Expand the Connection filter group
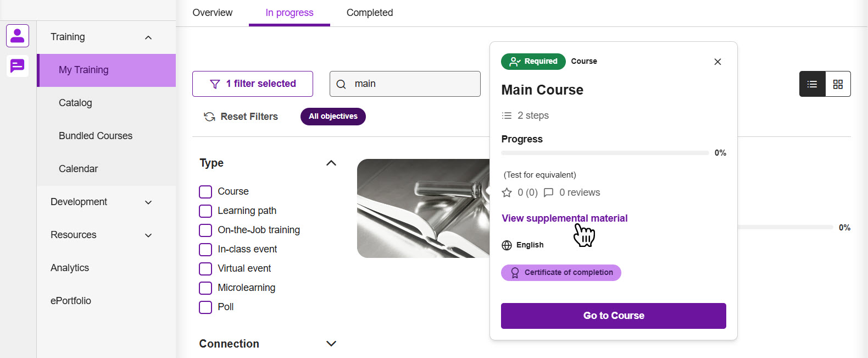Image resolution: width=868 pixels, height=358 pixels. (x=331, y=344)
